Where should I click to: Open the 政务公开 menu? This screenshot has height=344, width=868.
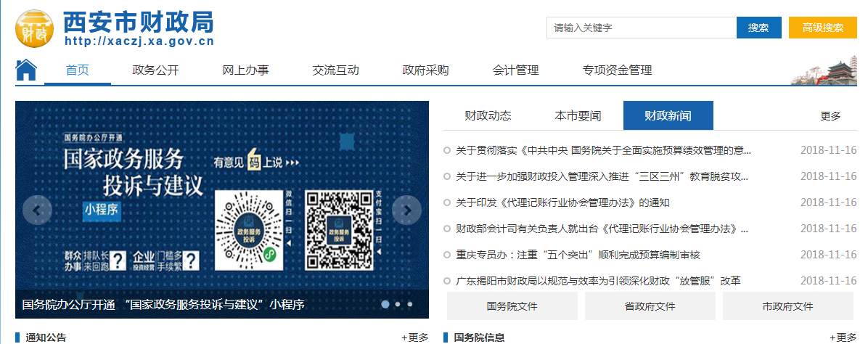(155, 70)
